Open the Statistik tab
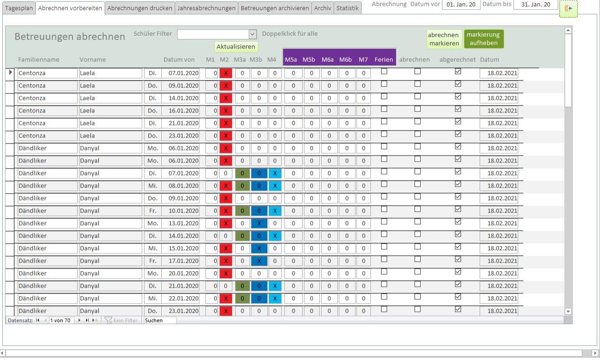The width and height of the screenshot is (600, 364). (x=348, y=8)
